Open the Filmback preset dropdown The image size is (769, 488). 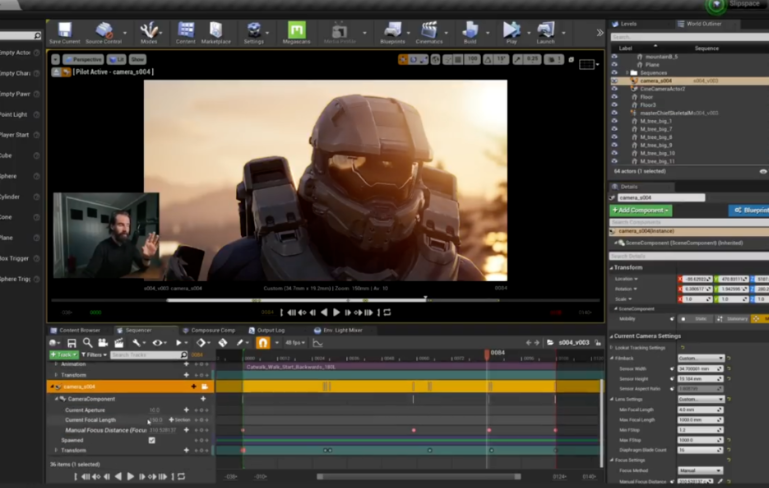tap(700, 357)
